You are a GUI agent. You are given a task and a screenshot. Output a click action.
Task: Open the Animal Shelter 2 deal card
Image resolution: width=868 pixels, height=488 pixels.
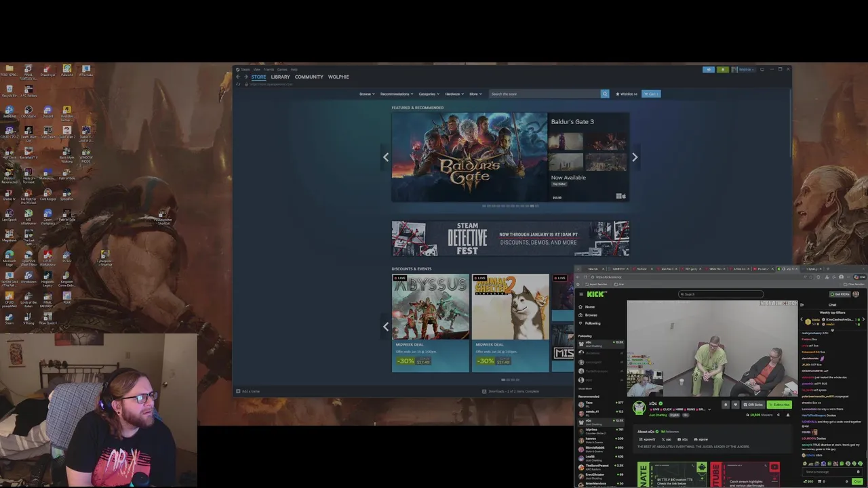click(x=511, y=323)
